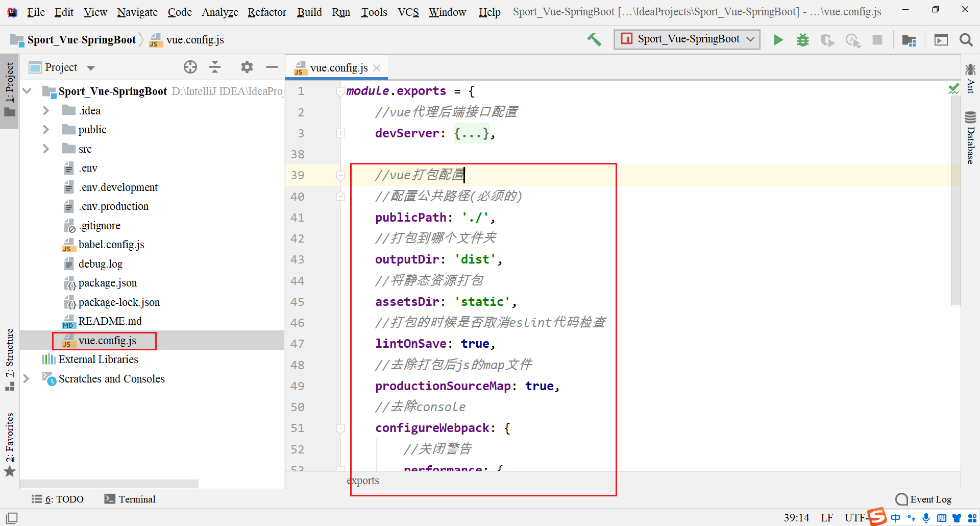Viewport: 980px width, 526px height.
Task: Select README.md file
Action: point(110,321)
